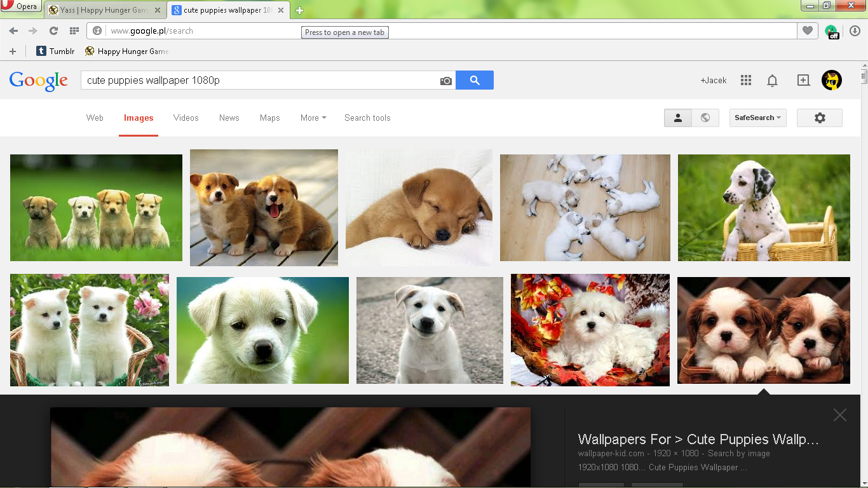This screenshot has height=488, width=868.
Task: Switch to News results tab
Action: pos(229,118)
